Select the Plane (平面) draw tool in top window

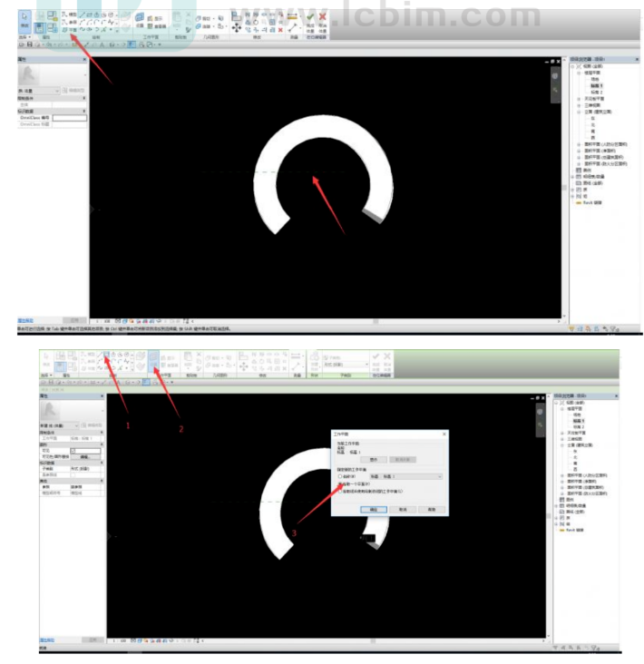[x=70, y=30]
